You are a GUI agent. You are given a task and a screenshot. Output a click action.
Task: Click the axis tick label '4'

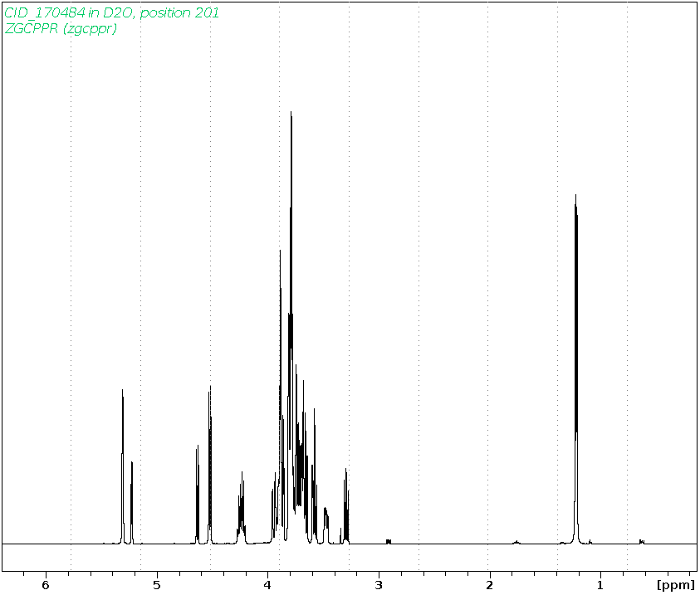(267, 585)
